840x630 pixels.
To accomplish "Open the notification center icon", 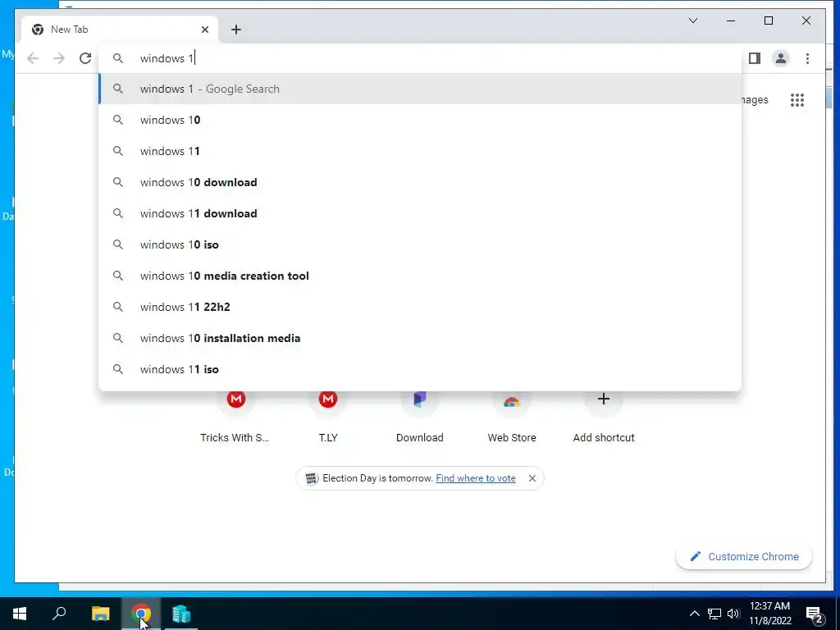I will [814, 614].
